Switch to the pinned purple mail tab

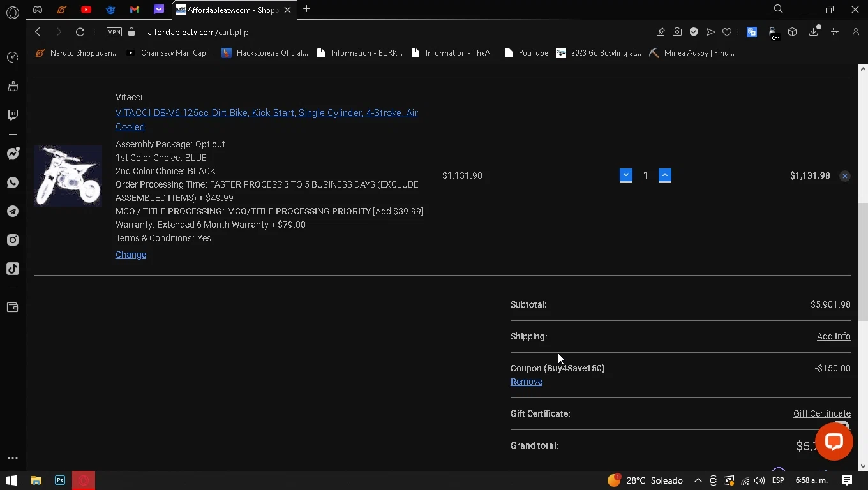click(x=159, y=10)
